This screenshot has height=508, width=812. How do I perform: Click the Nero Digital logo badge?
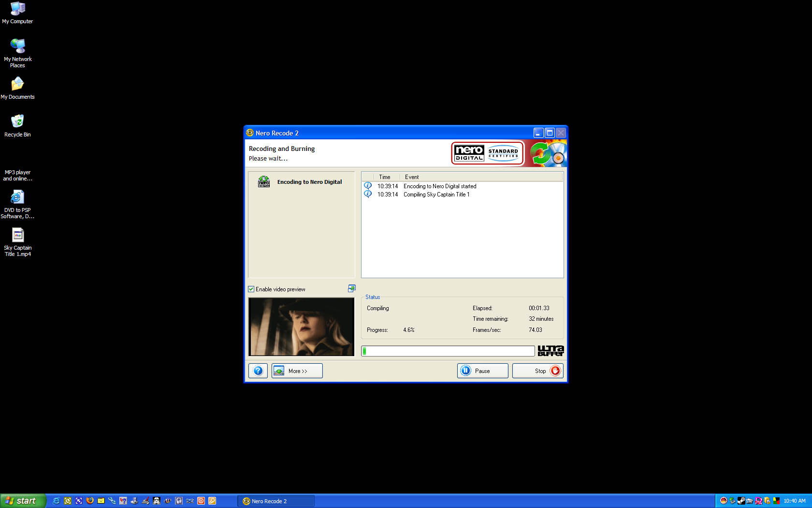coord(488,153)
